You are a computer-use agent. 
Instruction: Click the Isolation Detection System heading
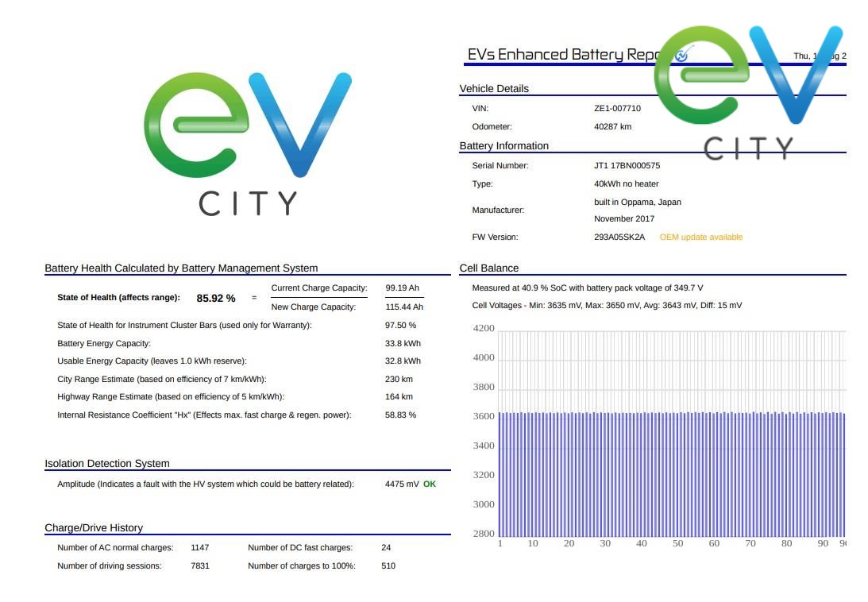click(106, 464)
